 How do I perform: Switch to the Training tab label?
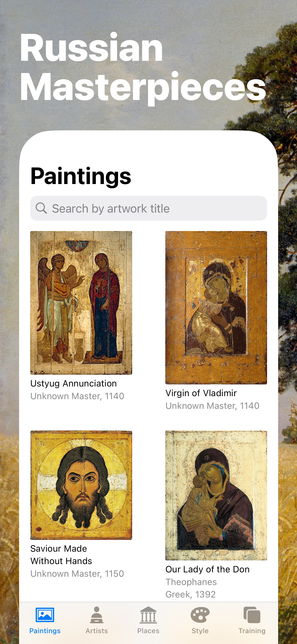pos(252,631)
